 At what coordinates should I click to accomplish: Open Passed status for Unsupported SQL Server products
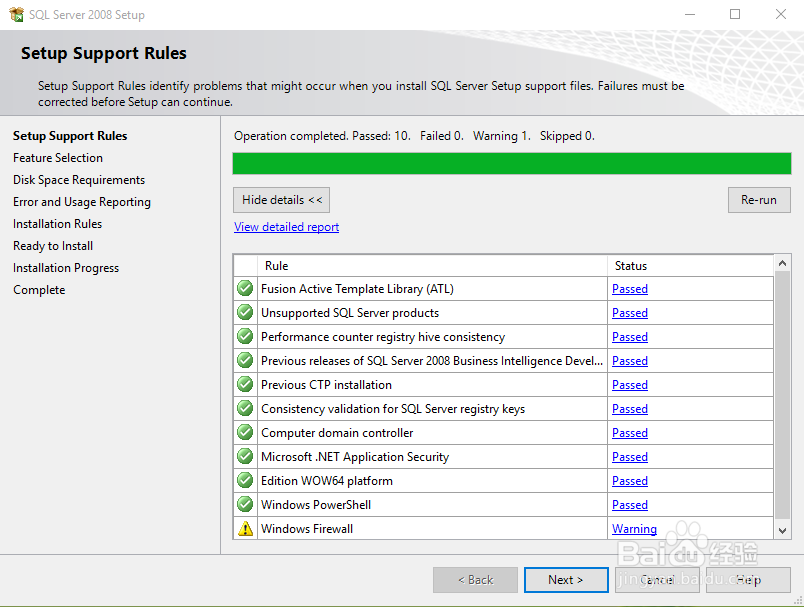point(630,313)
